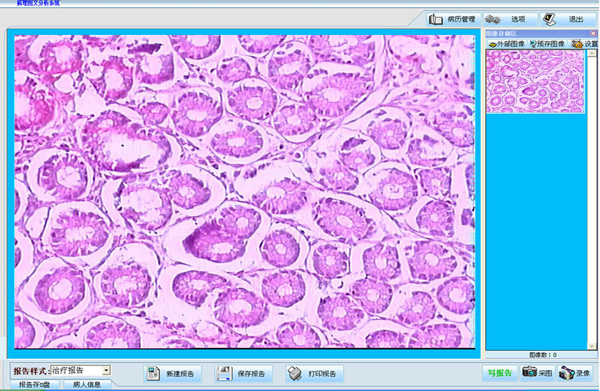The height and width of the screenshot is (391, 600).
Task: Print the report via 打印报告
Action: 315,374
